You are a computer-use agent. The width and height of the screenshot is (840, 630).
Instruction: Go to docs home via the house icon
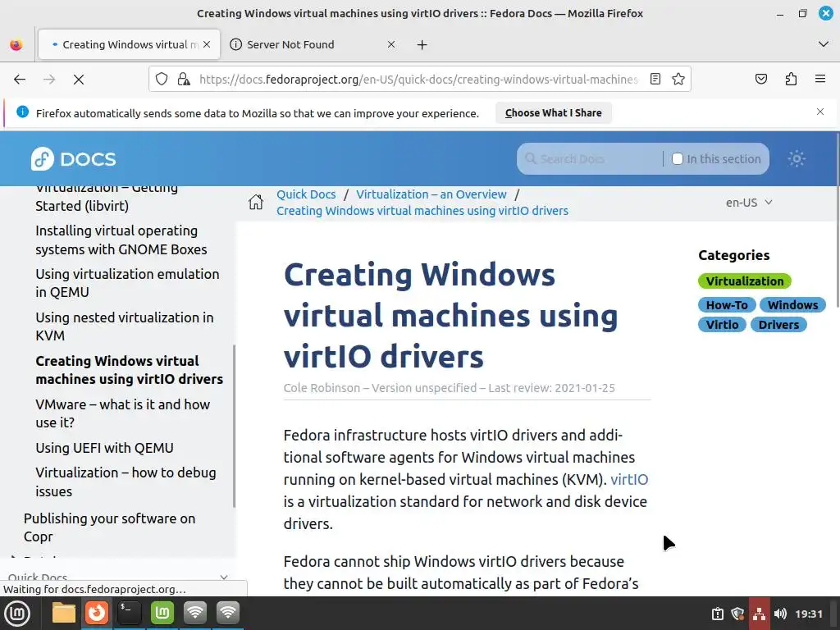click(x=256, y=202)
